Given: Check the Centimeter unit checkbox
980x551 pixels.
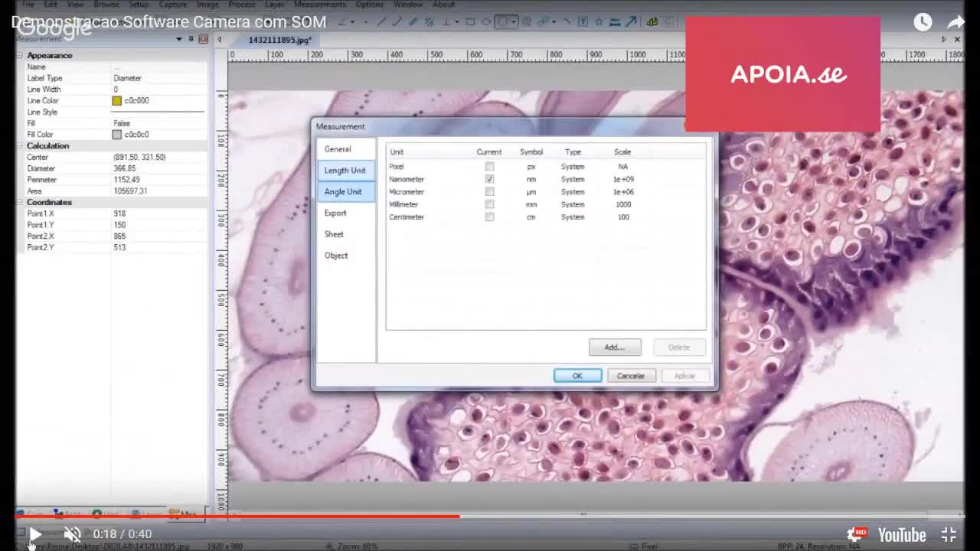Looking at the screenshot, I should (x=489, y=217).
